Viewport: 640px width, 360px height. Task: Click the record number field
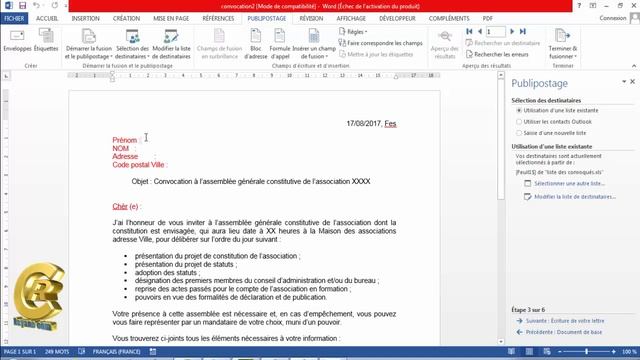click(496, 31)
